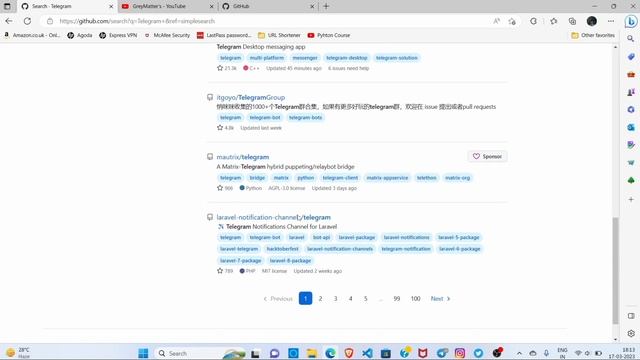Image resolution: width=640 pixels, height=360 pixels.
Task: Reload the GitHub search page
Action: pyautogui.click(x=27, y=21)
